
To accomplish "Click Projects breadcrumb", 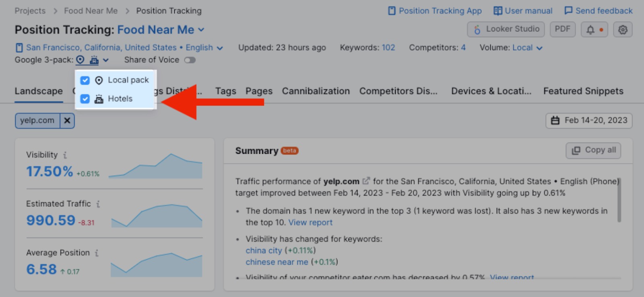I will [30, 11].
